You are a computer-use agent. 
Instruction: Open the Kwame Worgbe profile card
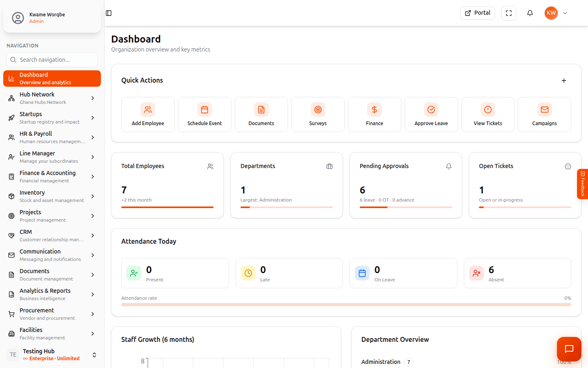(52, 18)
